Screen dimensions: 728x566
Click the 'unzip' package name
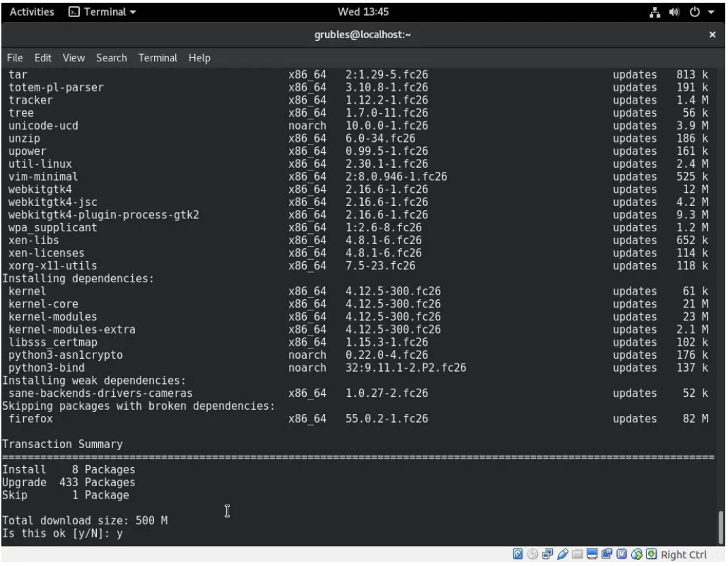coord(24,138)
